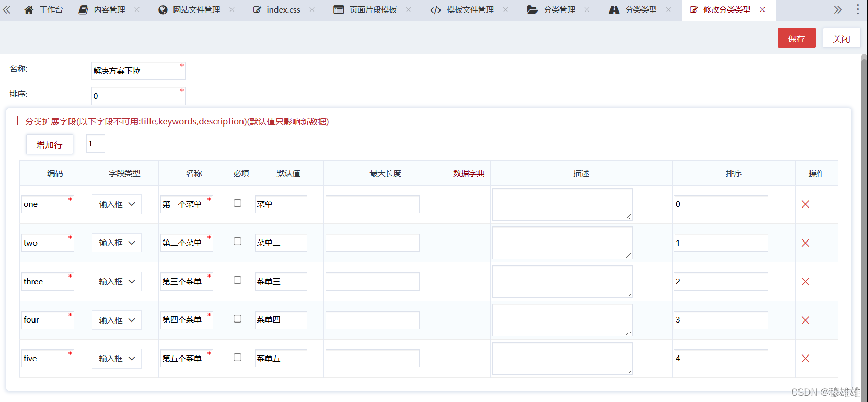This screenshot has height=402, width=868.
Task: Click the double-left arrow to scroll tabs back
Action: (7, 10)
